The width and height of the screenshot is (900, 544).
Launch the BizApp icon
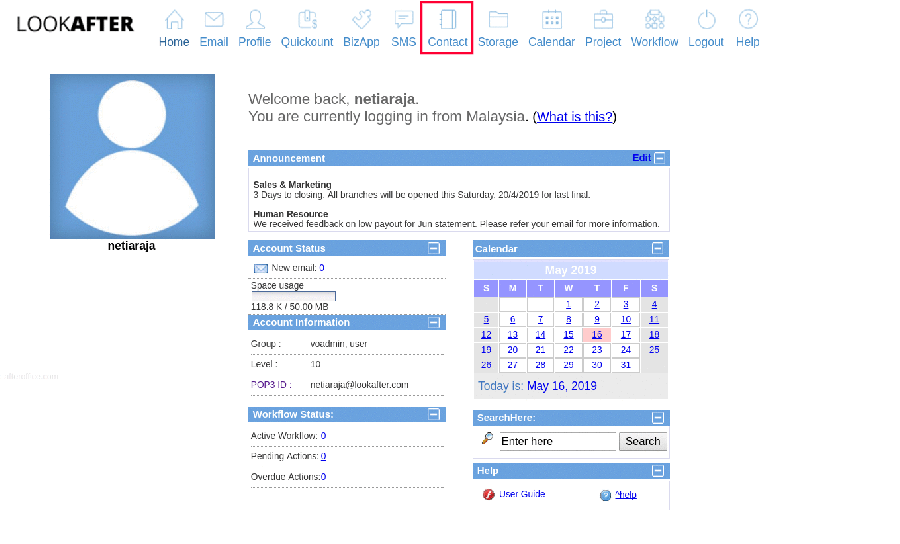(361, 19)
